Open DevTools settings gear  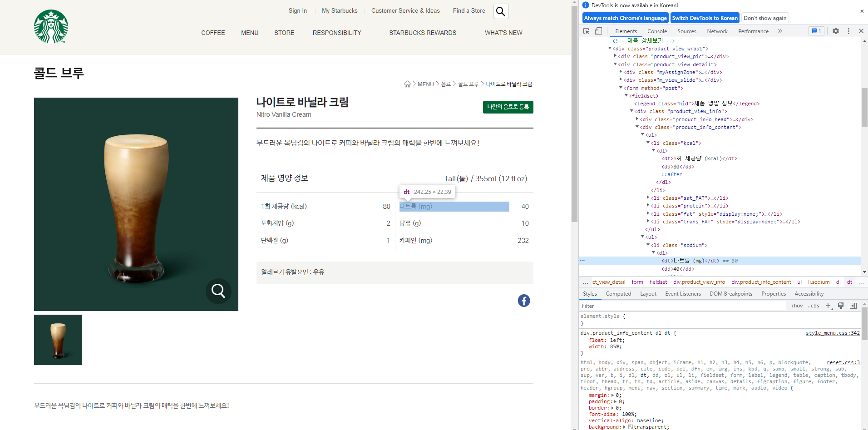(x=836, y=31)
